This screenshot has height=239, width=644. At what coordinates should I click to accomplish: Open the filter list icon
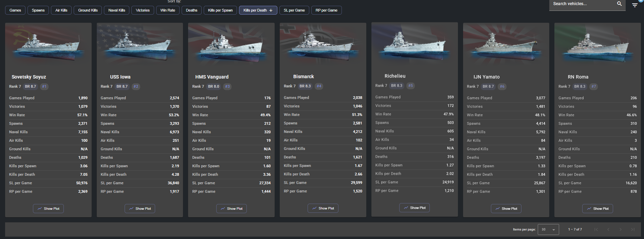635,5
